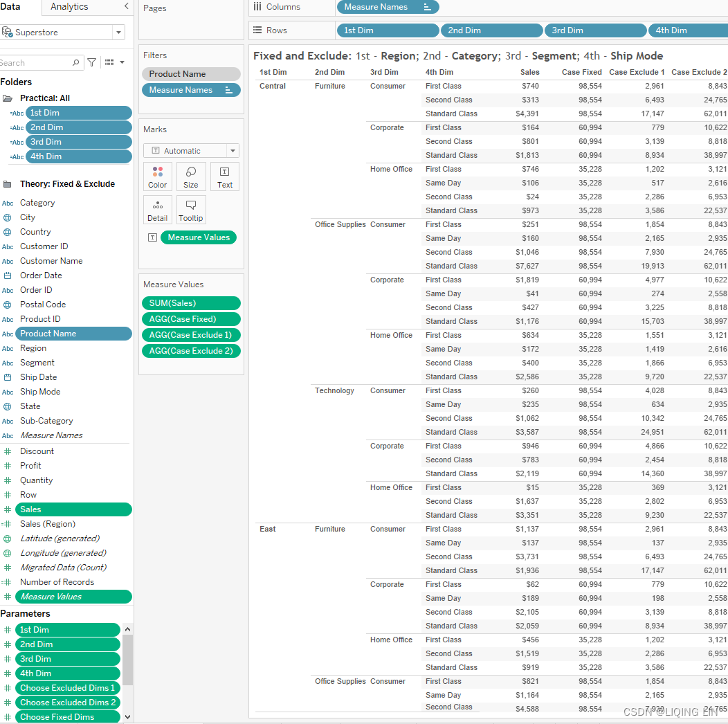Image resolution: width=728 pixels, height=724 pixels.
Task: Open the Size marks card
Action: coord(191,177)
